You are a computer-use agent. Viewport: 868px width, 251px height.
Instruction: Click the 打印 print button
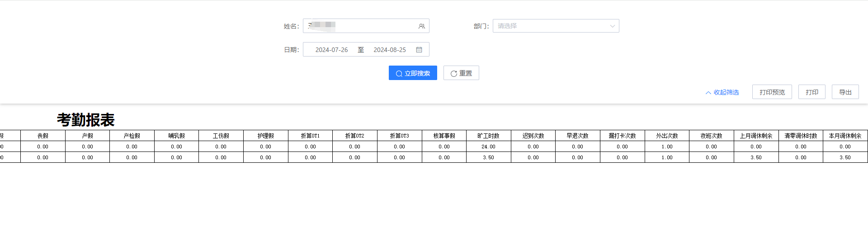pos(811,92)
